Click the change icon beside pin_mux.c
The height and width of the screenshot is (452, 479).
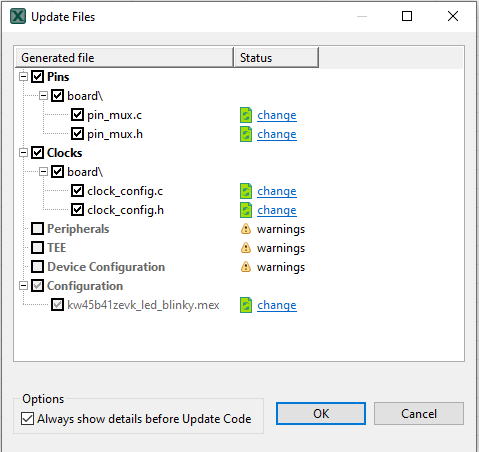[x=246, y=115]
